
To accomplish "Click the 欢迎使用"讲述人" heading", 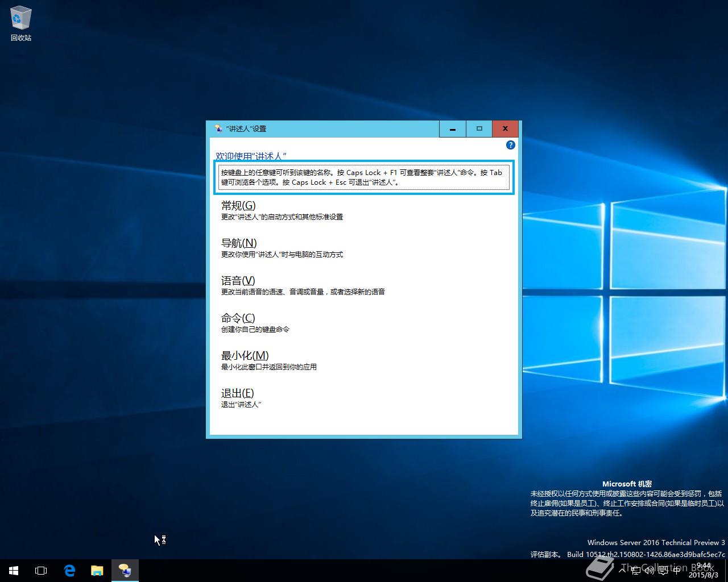I will (x=251, y=156).
